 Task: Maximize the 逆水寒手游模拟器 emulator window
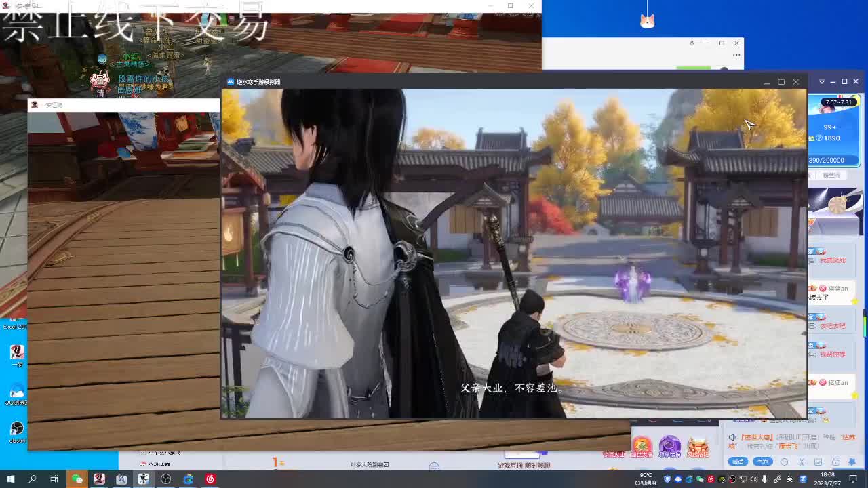(781, 82)
